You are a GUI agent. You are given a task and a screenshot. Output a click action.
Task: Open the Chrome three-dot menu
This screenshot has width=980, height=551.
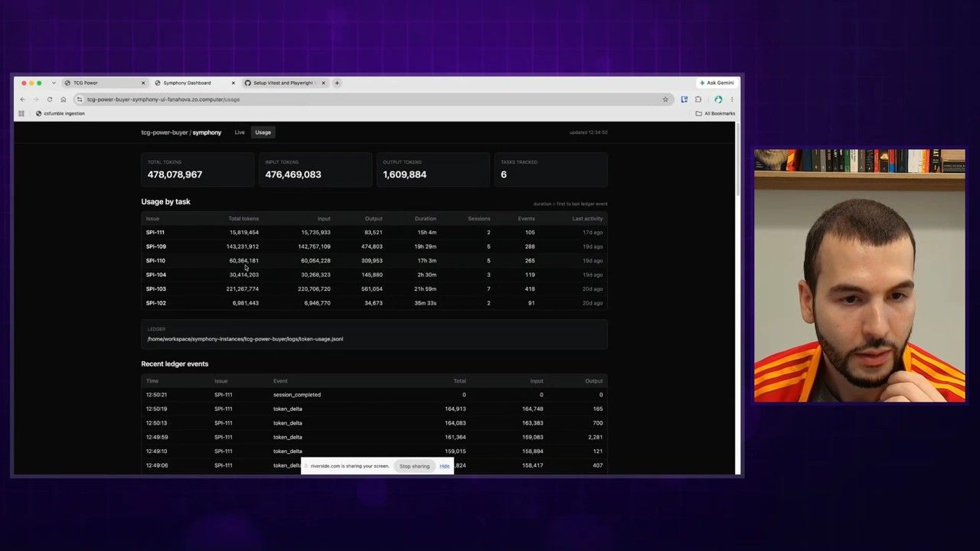point(732,99)
